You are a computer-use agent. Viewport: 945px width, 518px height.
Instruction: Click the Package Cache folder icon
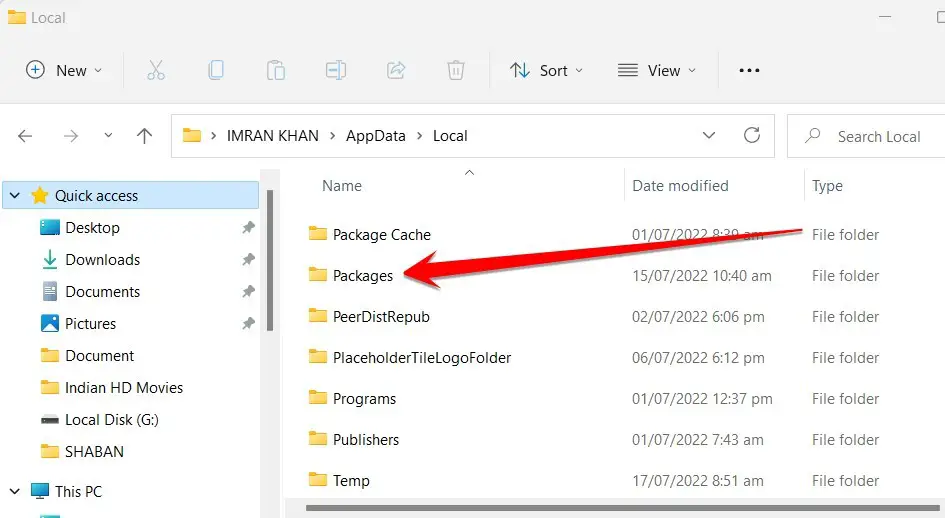tap(318, 233)
